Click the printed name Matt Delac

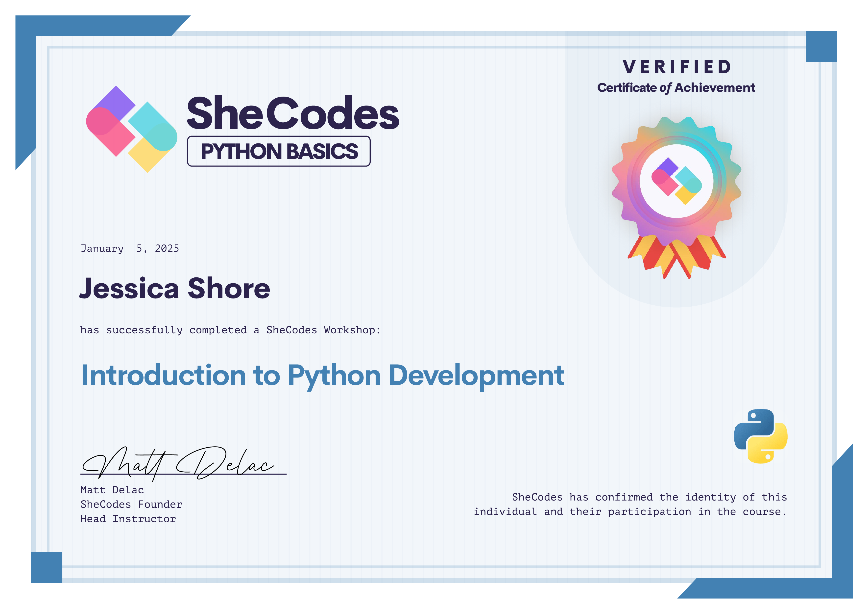(112, 490)
